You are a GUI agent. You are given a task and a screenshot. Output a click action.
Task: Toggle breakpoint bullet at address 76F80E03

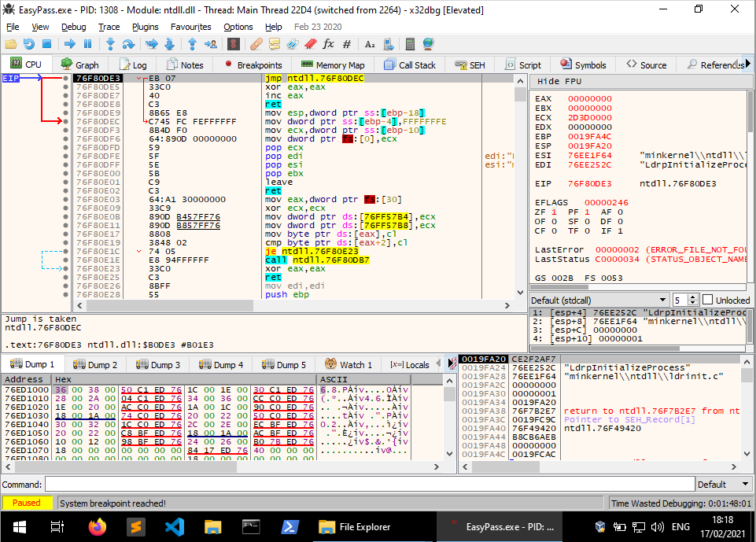[65, 199]
